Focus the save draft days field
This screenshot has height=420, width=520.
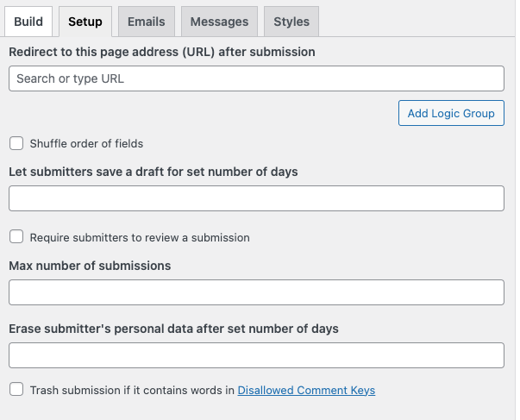tap(256, 198)
